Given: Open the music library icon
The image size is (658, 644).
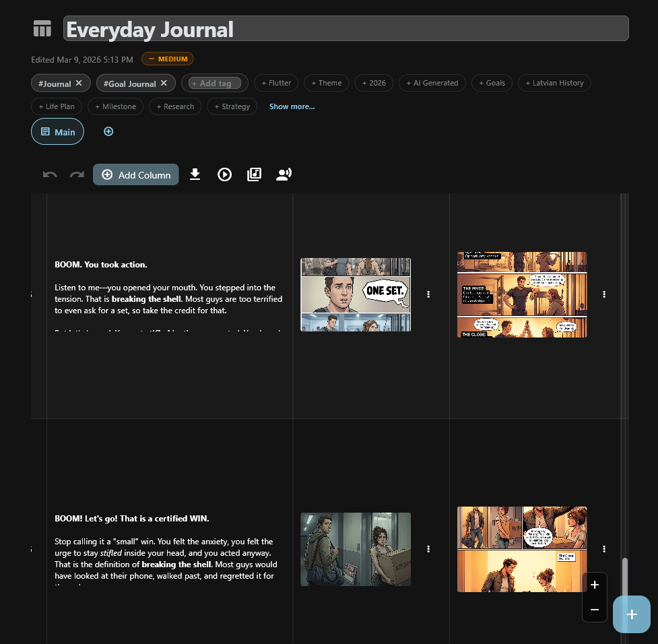Looking at the screenshot, I should tap(254, 174).
